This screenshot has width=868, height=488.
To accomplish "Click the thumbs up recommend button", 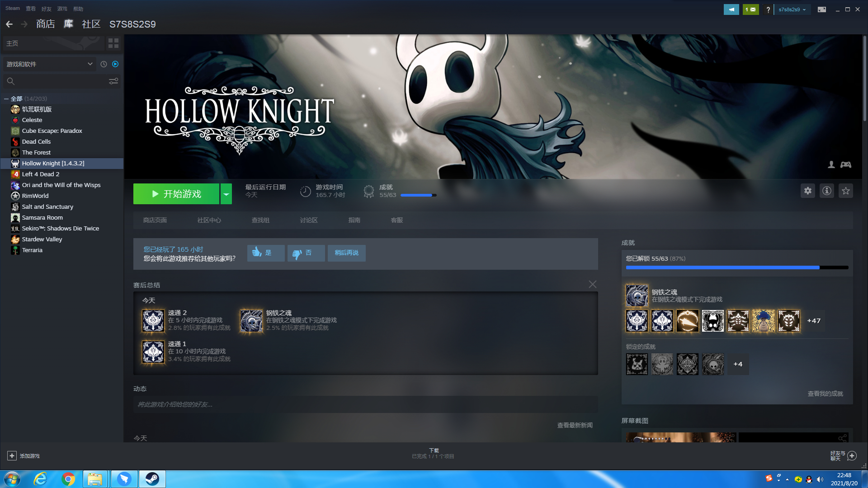I will click(266, 253).
